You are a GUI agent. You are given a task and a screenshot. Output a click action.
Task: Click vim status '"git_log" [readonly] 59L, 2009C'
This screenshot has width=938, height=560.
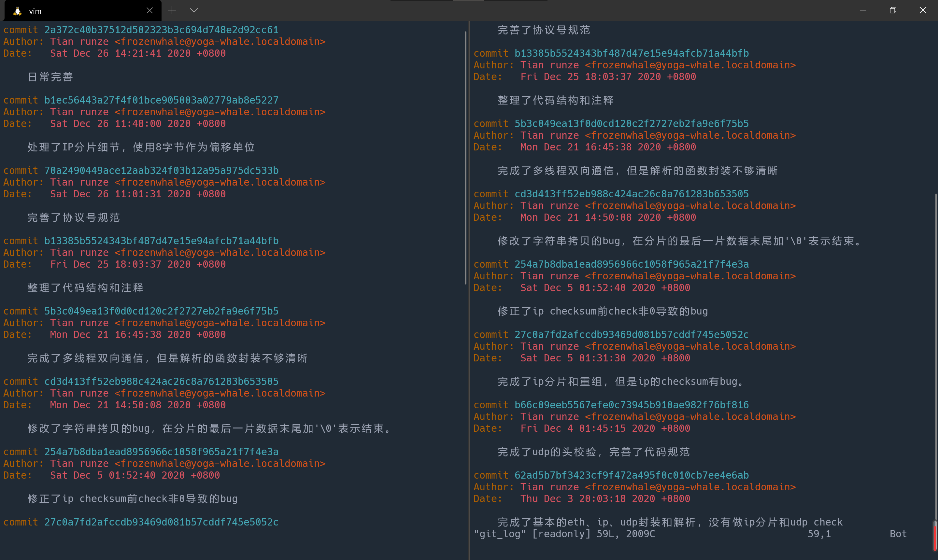coord(564,534)
